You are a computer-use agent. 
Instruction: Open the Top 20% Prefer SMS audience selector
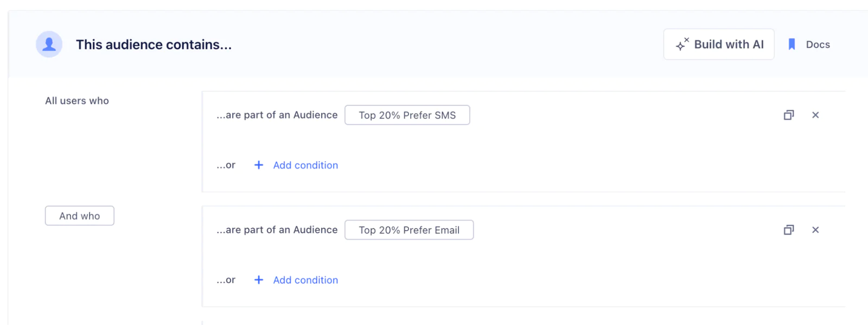pyautogui.click(x=407, y=115)
